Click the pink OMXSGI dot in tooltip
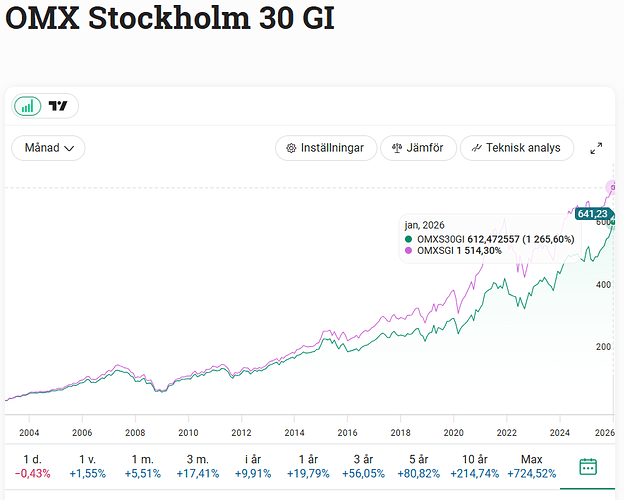624x500 pixels. [408, 250]
